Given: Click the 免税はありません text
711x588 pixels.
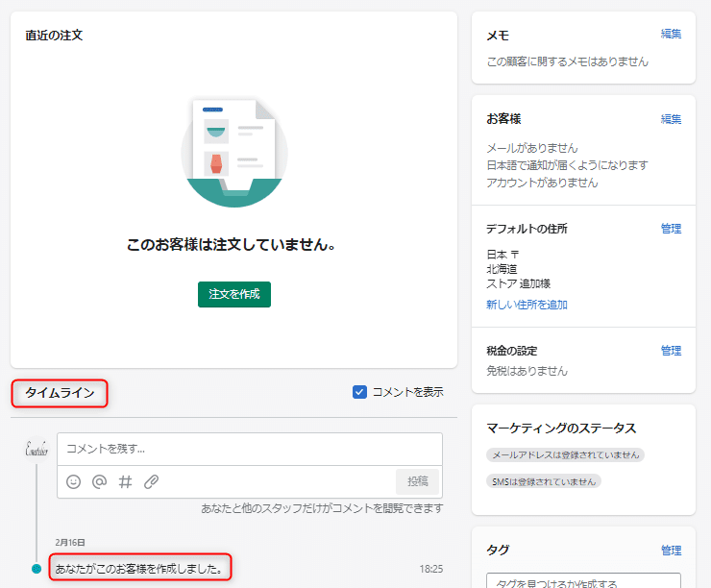Looking at the screenshot, I should [527, 371].
